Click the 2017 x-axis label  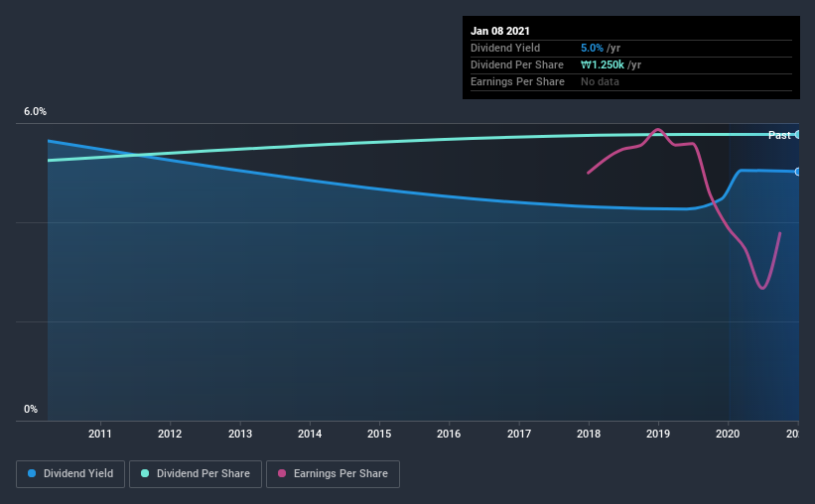[x=519, y=434]
